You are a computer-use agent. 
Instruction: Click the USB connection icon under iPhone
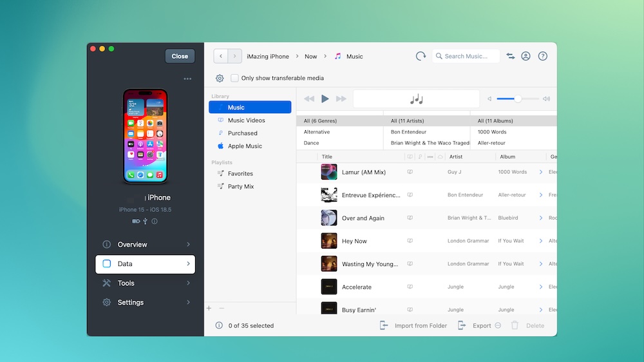click(x=146, y=221)
